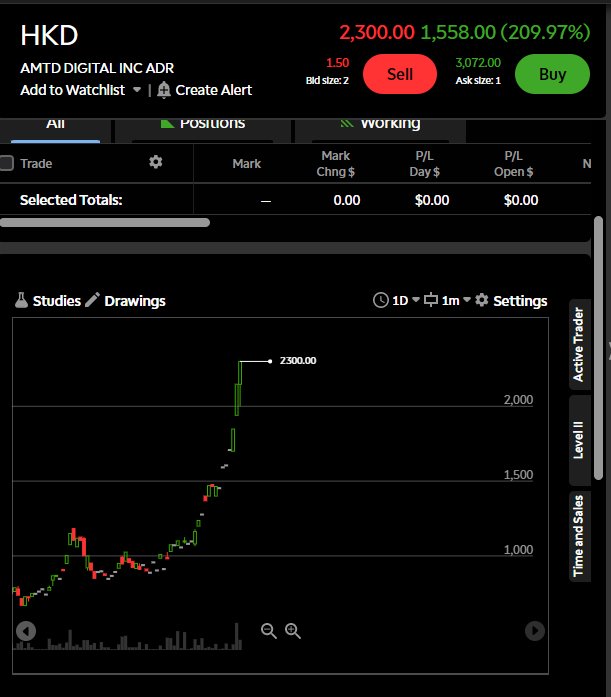Zoom out the chart with magnifier minus

click(x=269, y=631)
